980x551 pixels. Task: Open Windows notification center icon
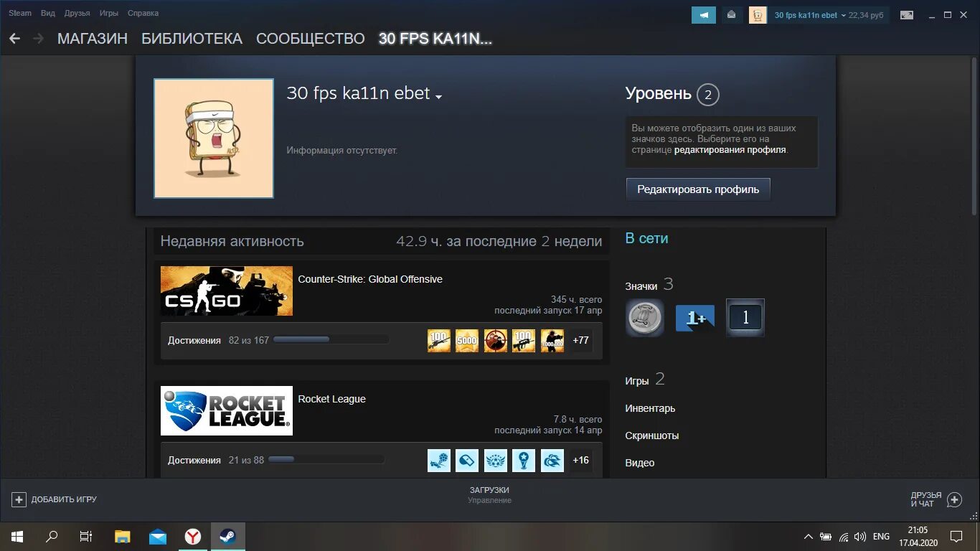[x=956, y=536]
